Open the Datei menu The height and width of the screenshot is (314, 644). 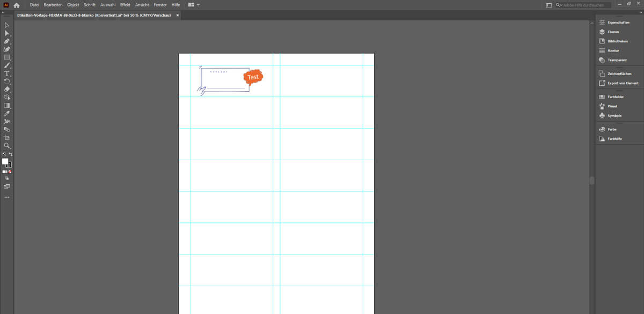(34, 5)
